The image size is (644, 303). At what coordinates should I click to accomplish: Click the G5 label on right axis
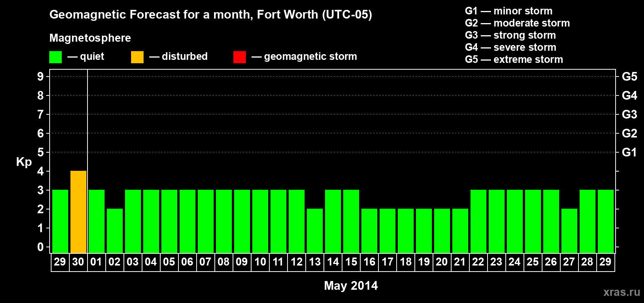(630, 77)
